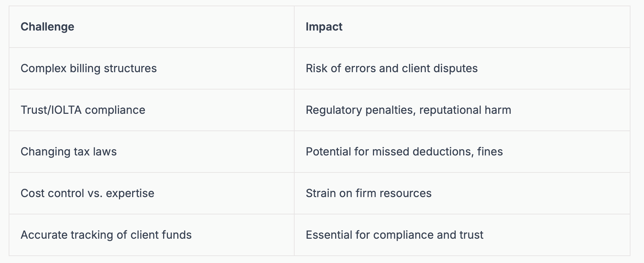
Task: Click the Challenge column header
Action: tap(47, 27)
